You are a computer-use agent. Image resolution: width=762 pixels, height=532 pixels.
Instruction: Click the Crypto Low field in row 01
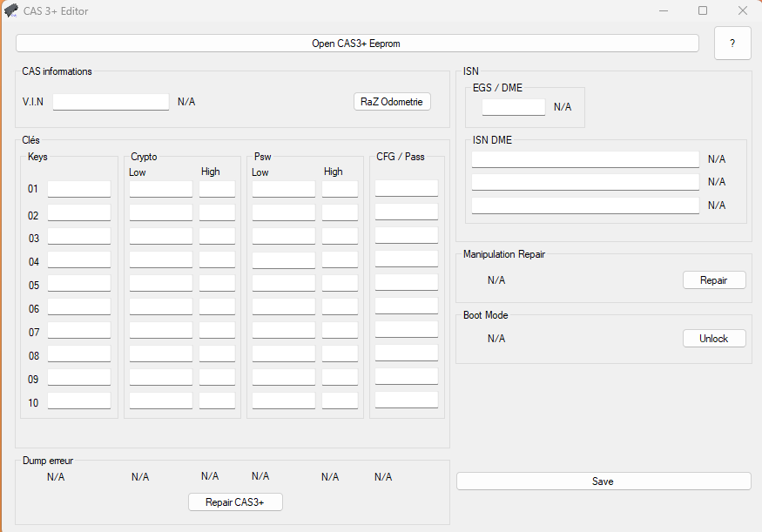point(161,189)
